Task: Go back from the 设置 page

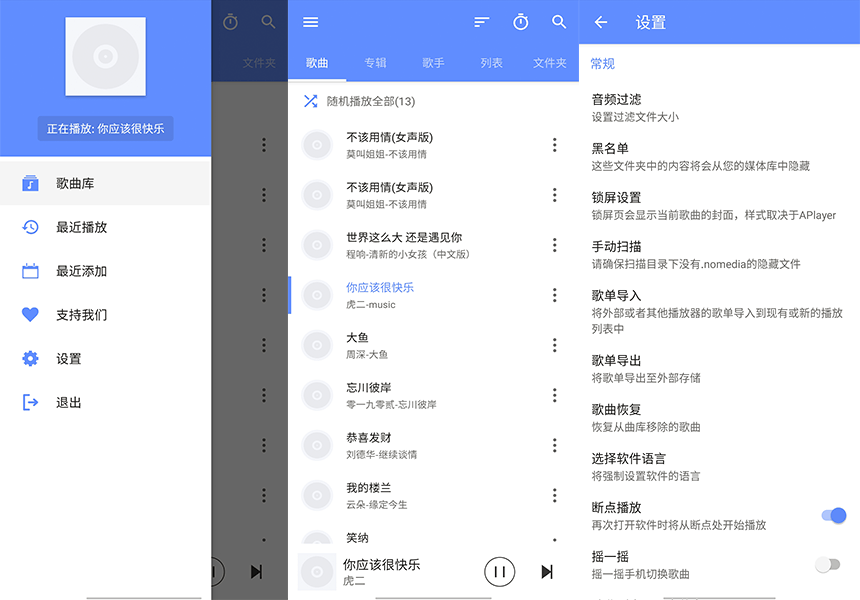Action: 601,22
